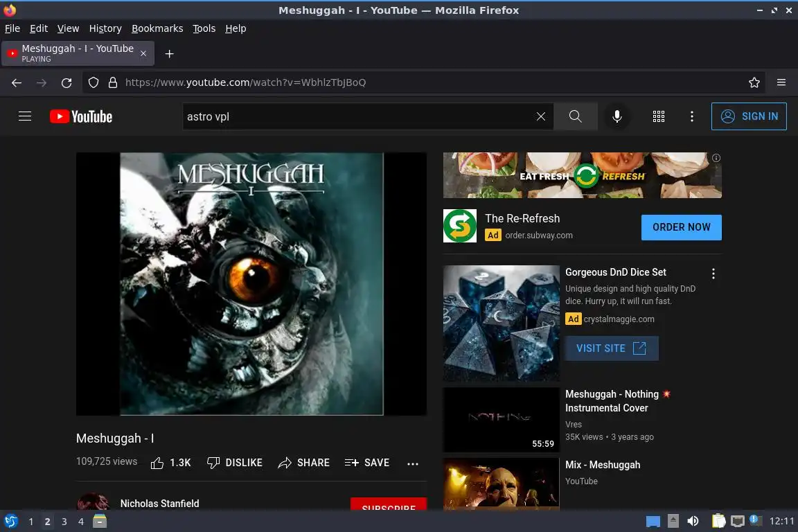Open the Mix - Meshuggah title
Screen dimensions: 798x532
point(603,465)
